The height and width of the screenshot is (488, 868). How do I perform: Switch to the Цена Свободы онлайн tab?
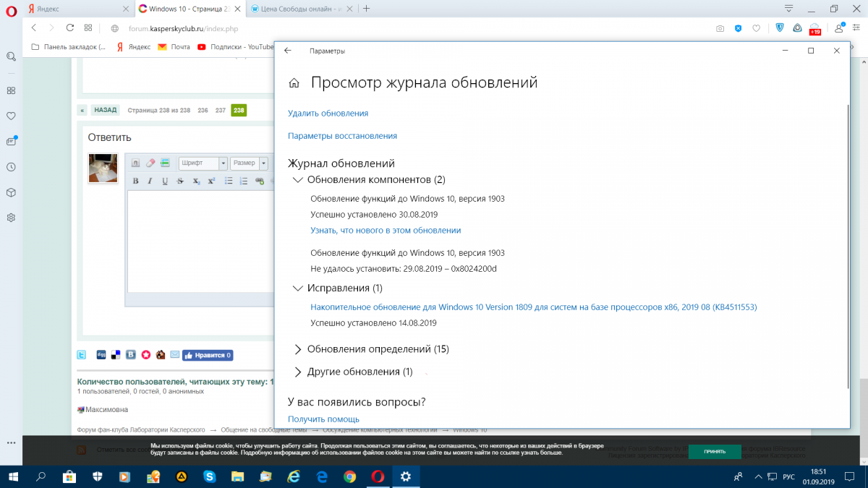point(300,9)
